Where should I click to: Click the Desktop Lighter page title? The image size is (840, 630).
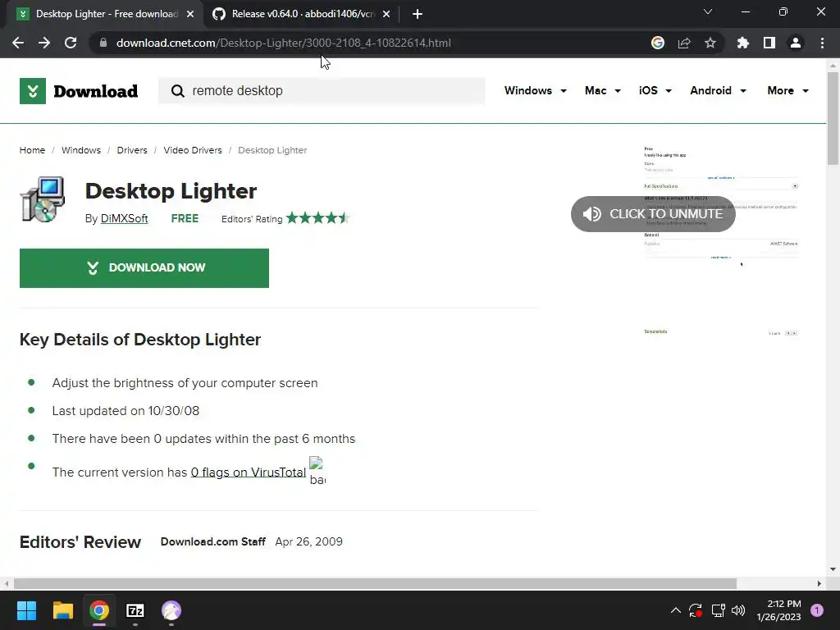tap(171, 191)
